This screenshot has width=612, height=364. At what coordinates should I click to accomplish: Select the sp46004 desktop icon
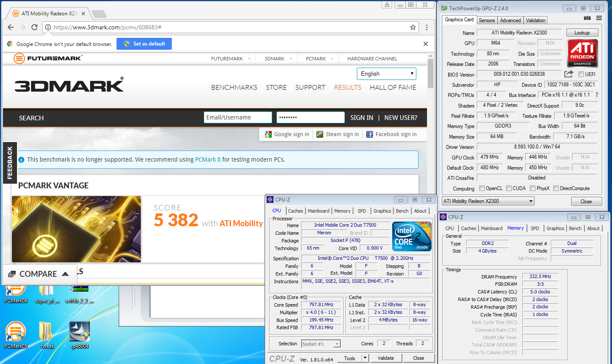pos(80,335)
